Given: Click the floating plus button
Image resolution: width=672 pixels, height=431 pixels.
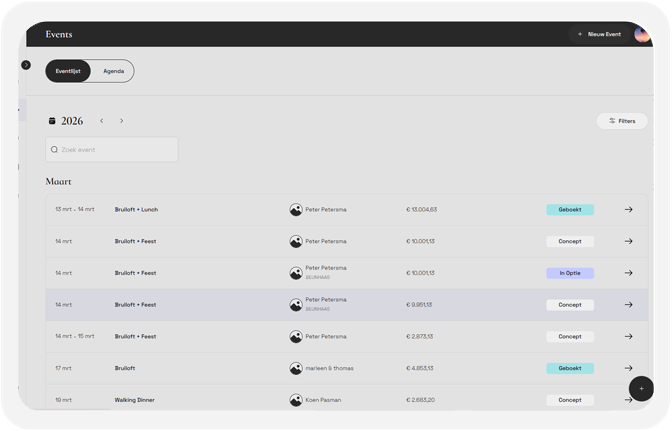Looking at the screenshot, I should pos(641,389).
